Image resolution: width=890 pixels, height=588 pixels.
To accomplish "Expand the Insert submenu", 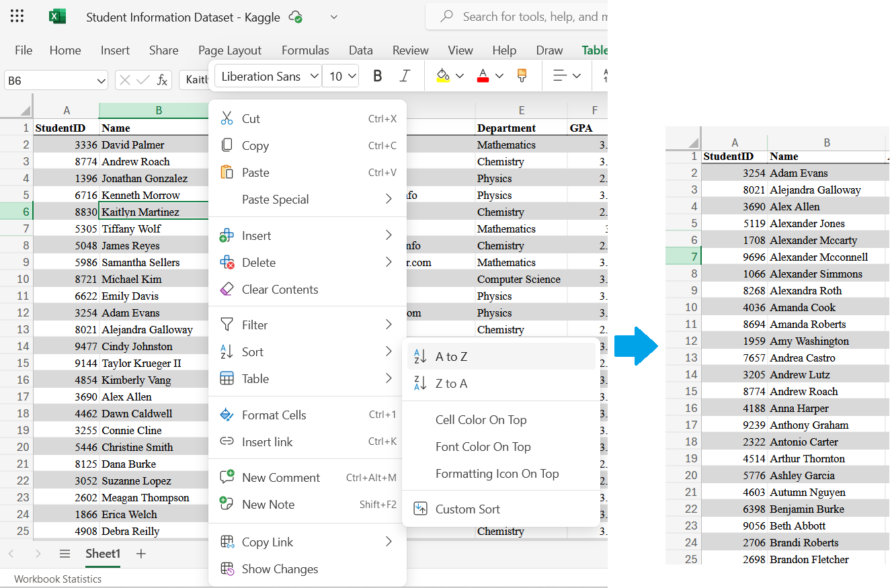I will click(x=389, y=235).
